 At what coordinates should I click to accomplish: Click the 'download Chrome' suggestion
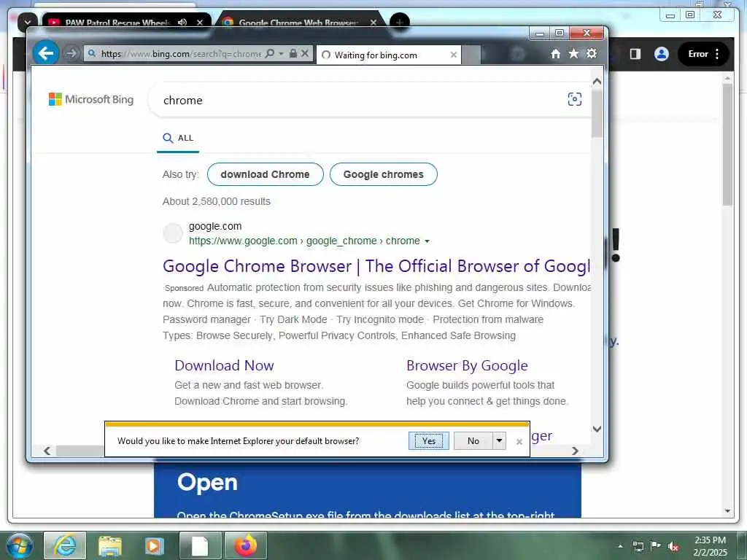click(x=266, y=174)
